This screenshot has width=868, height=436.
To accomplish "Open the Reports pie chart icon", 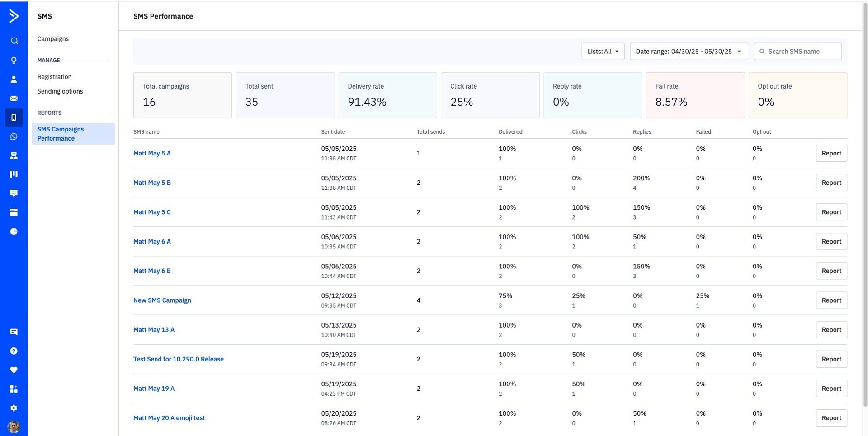I will 14,231.
